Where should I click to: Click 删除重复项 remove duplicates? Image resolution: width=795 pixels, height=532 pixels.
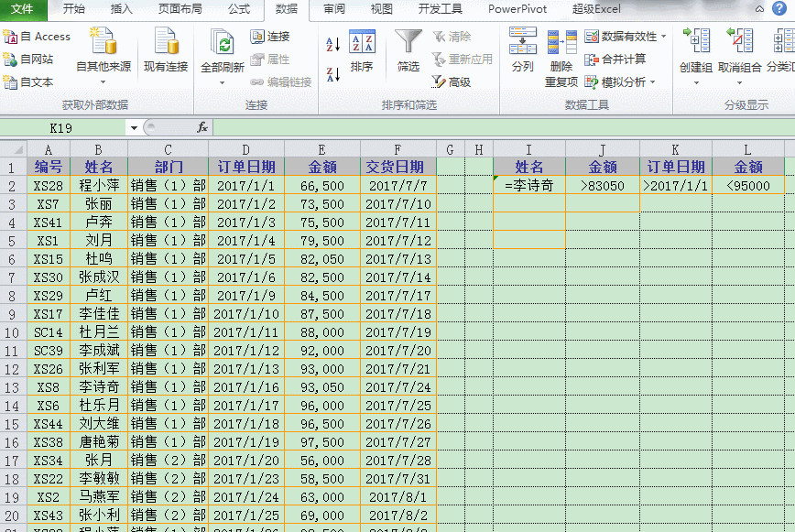pos(561,59)
